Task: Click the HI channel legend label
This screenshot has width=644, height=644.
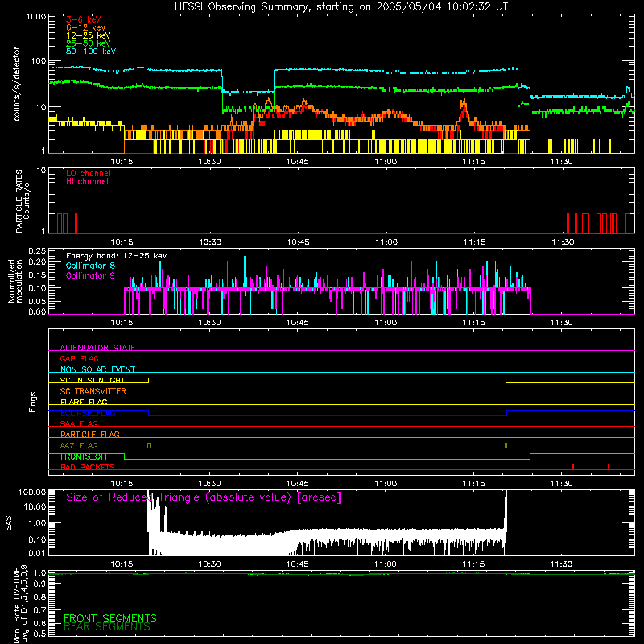Action: tap(87, 182)
